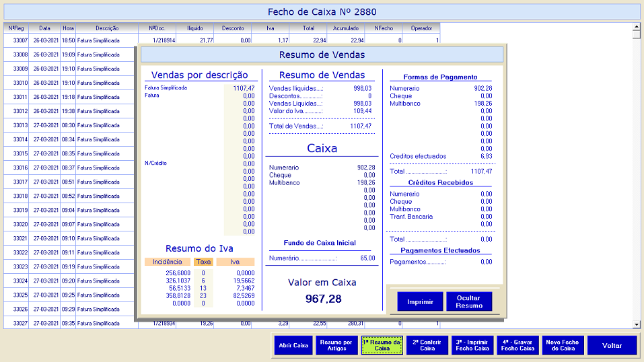Choose 3º Imprimir Fecho Caixa
Image resolution: width=644 pixels, height=362 pixels.
[x=472, y=345]
